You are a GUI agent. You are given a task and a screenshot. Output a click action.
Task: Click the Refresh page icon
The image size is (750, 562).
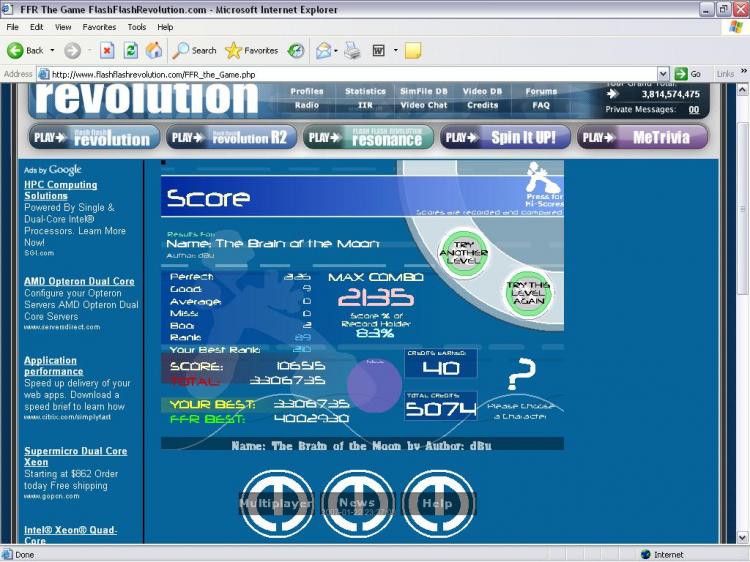130,50
